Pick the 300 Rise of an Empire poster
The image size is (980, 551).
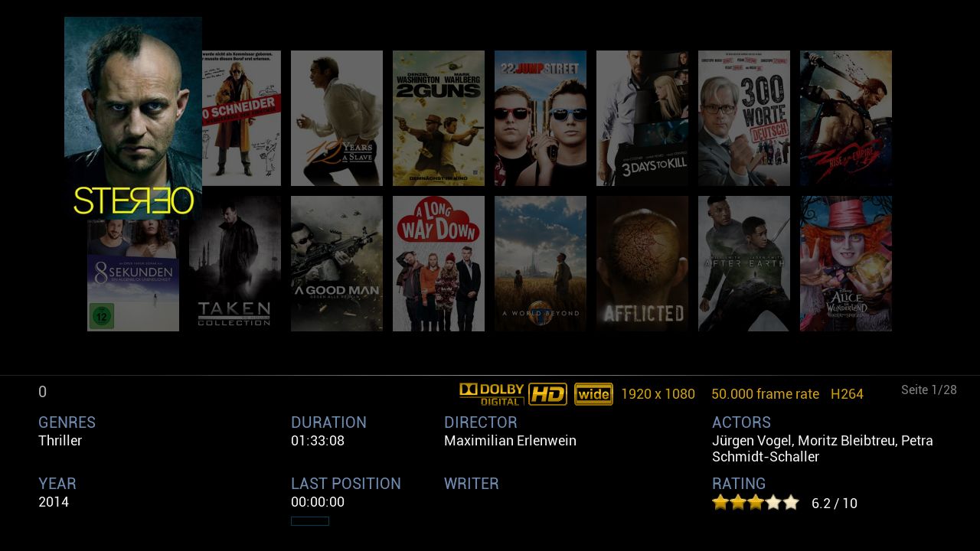click(846, 118)
